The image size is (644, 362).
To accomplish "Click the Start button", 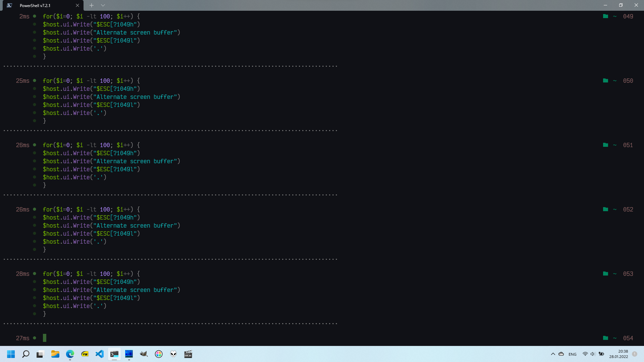I will pos(11,354).
